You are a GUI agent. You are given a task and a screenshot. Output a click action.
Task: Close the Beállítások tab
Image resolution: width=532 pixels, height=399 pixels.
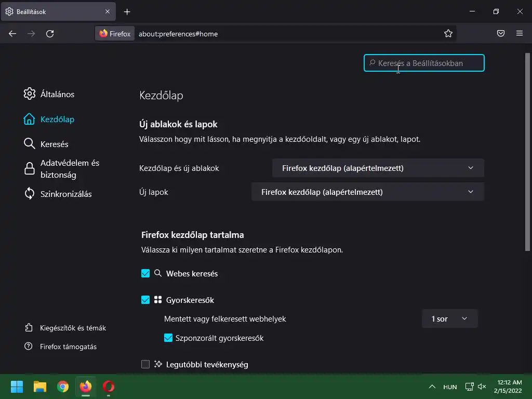[108, 11]
